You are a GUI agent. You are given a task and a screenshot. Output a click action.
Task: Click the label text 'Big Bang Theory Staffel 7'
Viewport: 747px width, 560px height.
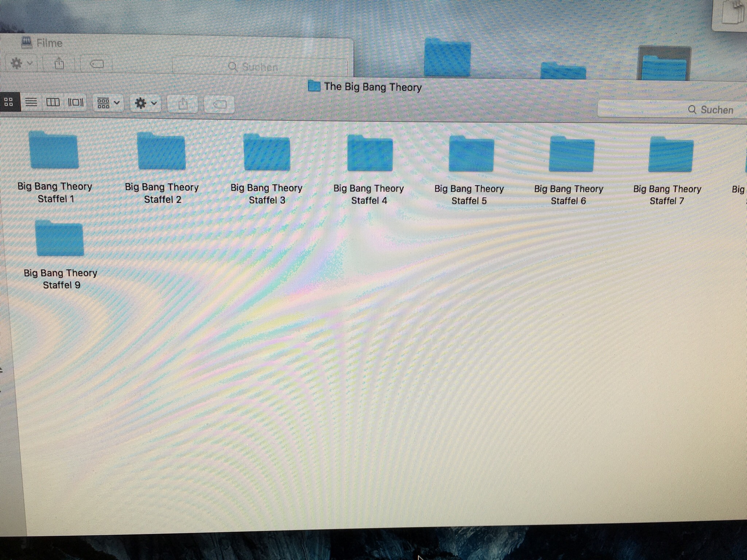[667, 195]
